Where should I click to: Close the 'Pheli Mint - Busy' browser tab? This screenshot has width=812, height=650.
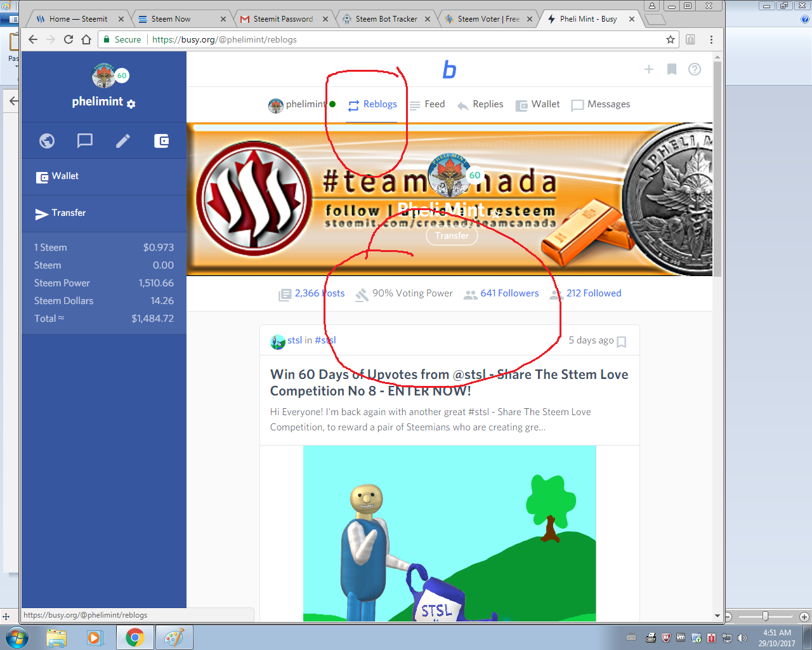[632, 19]
